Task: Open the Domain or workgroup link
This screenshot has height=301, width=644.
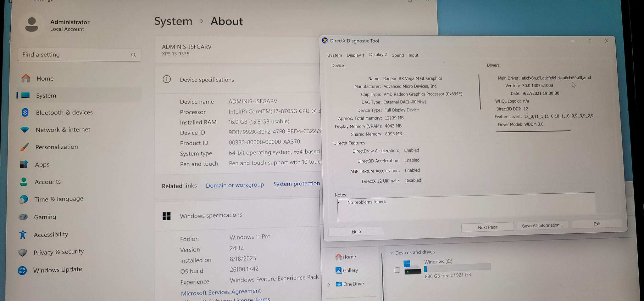Action: click(x=235, y=185)
